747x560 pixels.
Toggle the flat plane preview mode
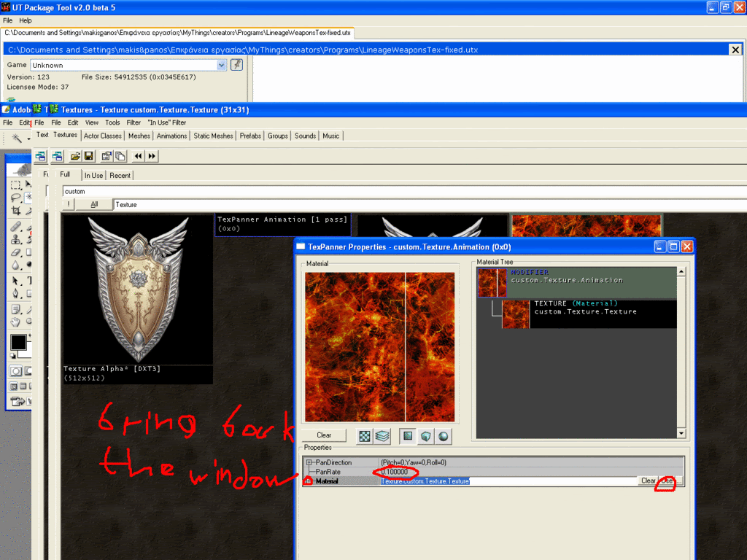click(x=408, y=436)
